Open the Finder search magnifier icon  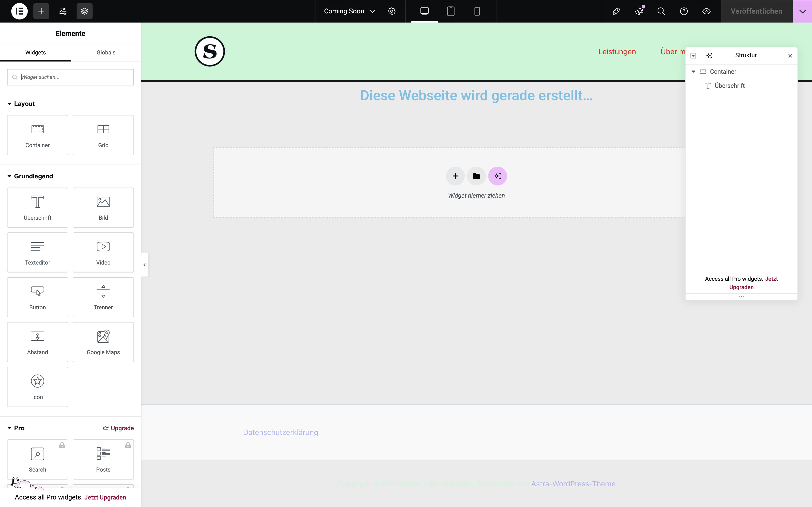661,11
